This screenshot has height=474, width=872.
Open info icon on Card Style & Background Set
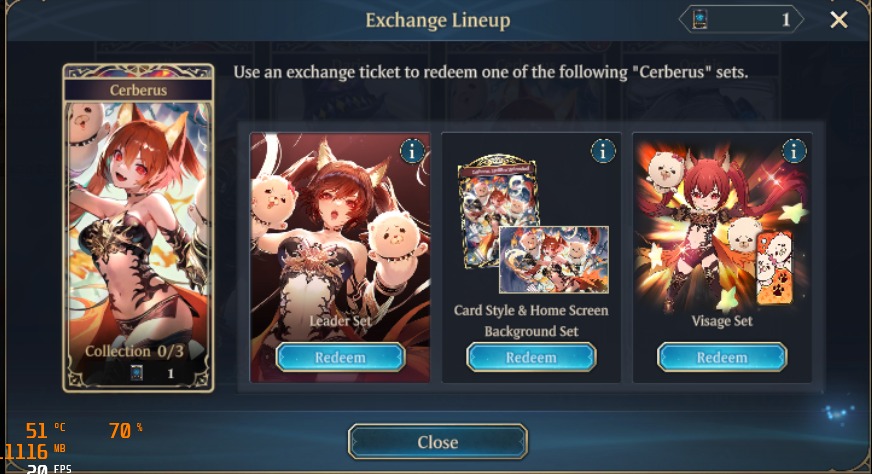click(603, 151)
